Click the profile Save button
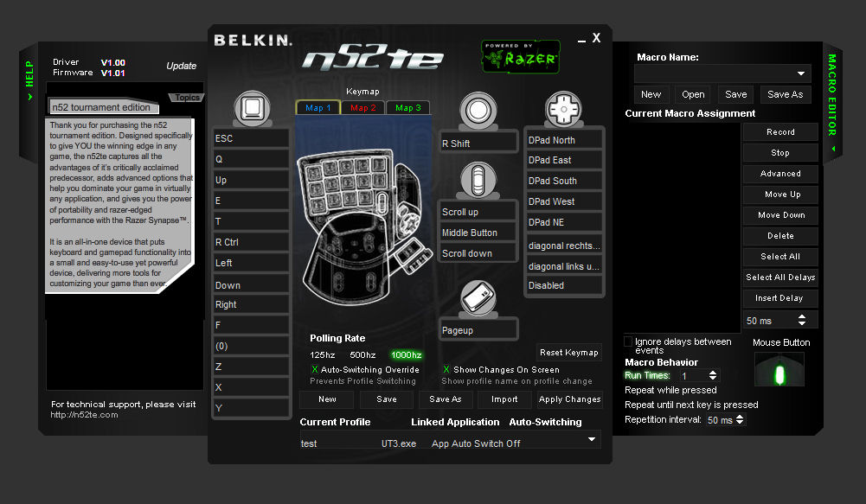 [386, 399]
